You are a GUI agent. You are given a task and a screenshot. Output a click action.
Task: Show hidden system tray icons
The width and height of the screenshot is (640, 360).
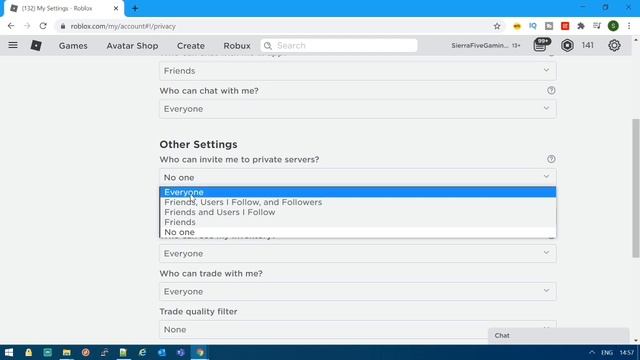coord(592,352)
